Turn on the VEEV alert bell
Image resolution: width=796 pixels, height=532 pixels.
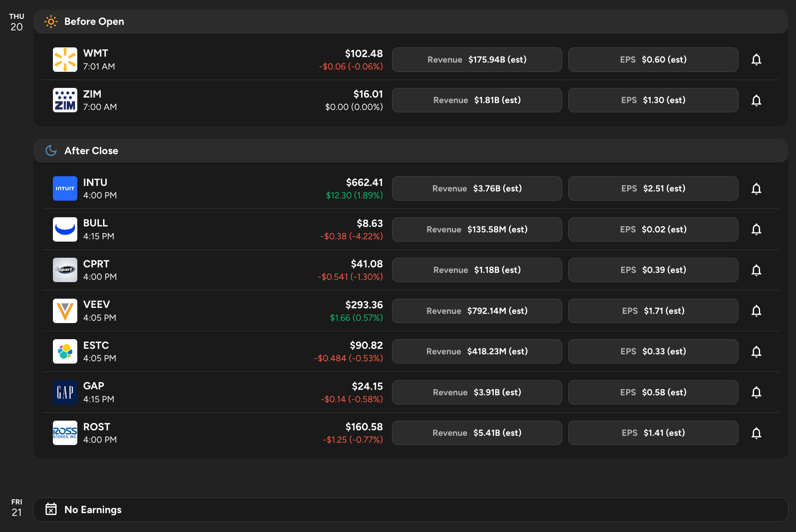click(x=756, y=311)
